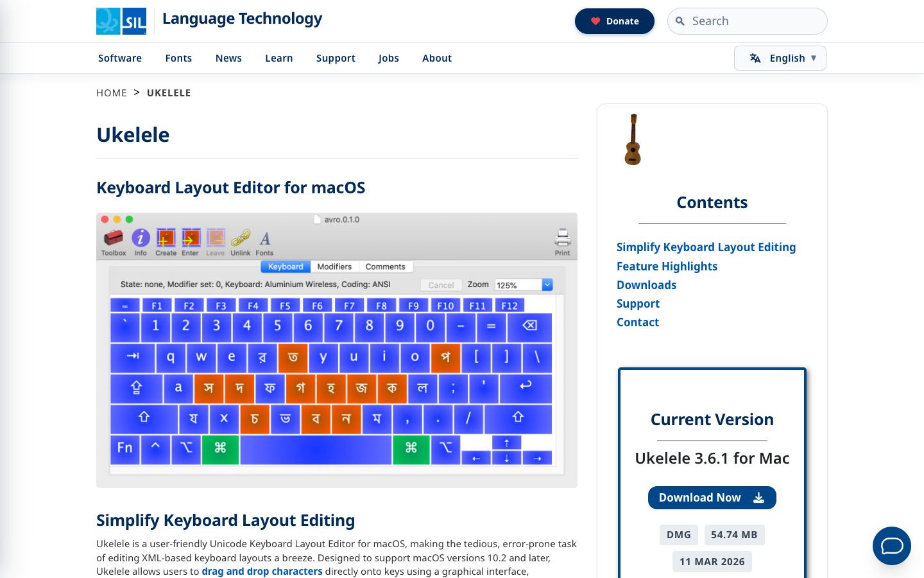
Task: Jump to Support in the Contents list
Action: [638, 304]
